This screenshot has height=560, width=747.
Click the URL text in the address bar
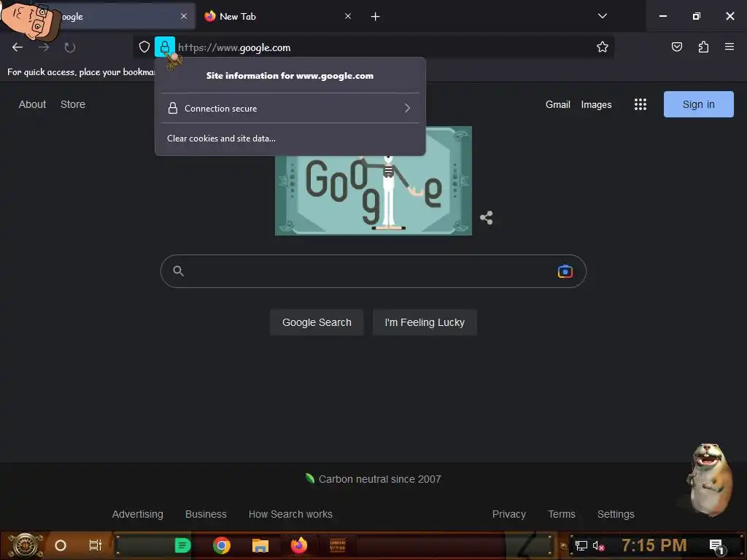(x=234, y=47)
